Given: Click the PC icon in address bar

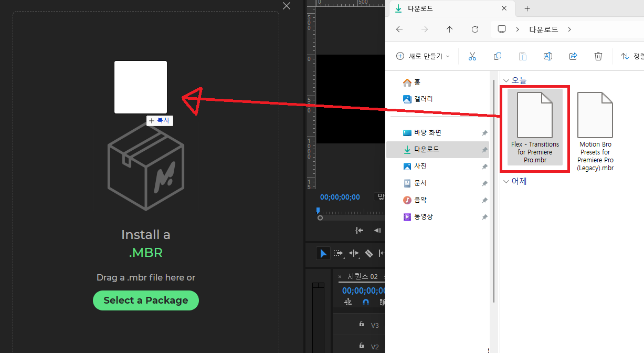Looking at the screenshot, I should click(x=502, y=29).
